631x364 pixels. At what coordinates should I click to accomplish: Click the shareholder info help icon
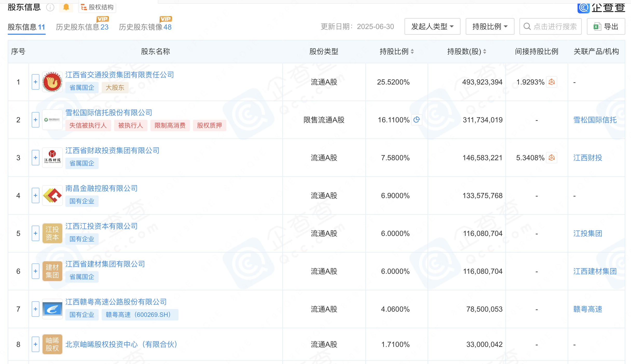click(x=50, y=7)
